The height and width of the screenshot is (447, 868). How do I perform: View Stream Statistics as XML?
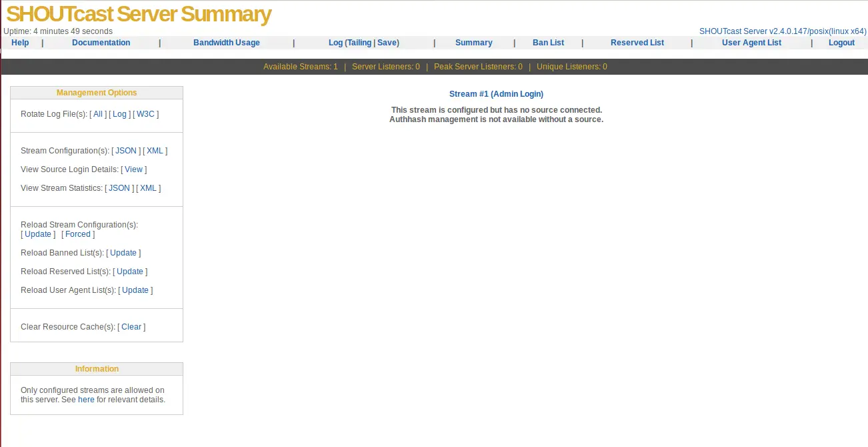149,188
